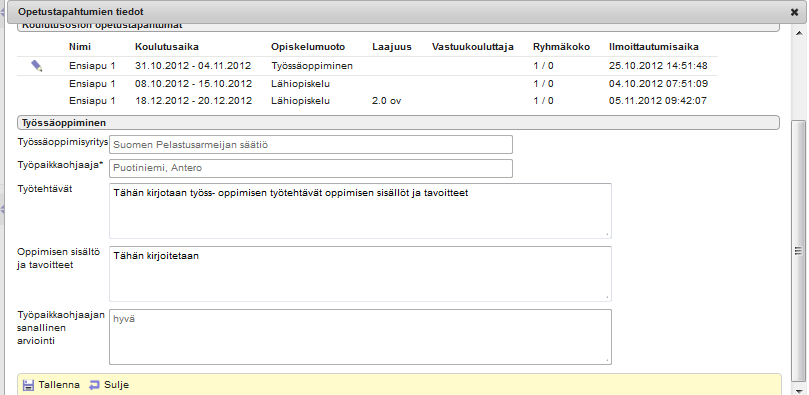Image resolution: width=809 pixels, height=395 pixels.
Task: Select the date range 31.10.2012 - 04.11.2012
Action: 193,65
